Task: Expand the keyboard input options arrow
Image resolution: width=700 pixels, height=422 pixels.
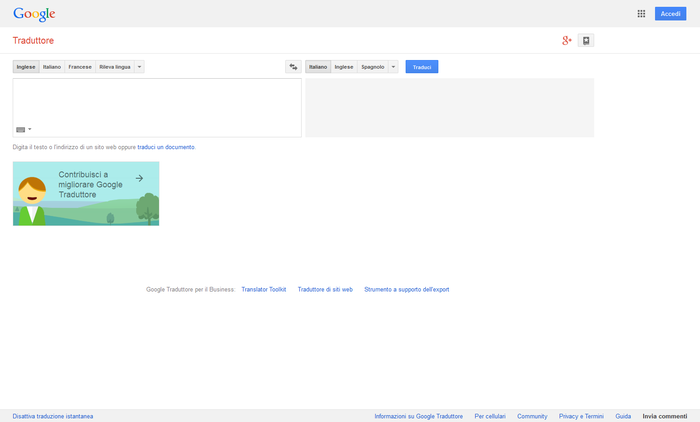Action: click(30, 130)
